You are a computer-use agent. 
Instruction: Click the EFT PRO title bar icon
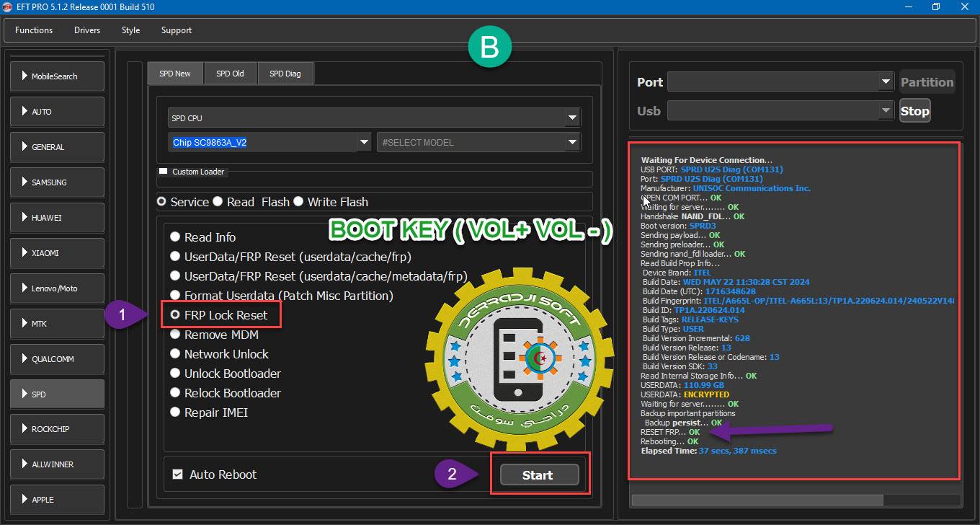(x=7, y=7)
